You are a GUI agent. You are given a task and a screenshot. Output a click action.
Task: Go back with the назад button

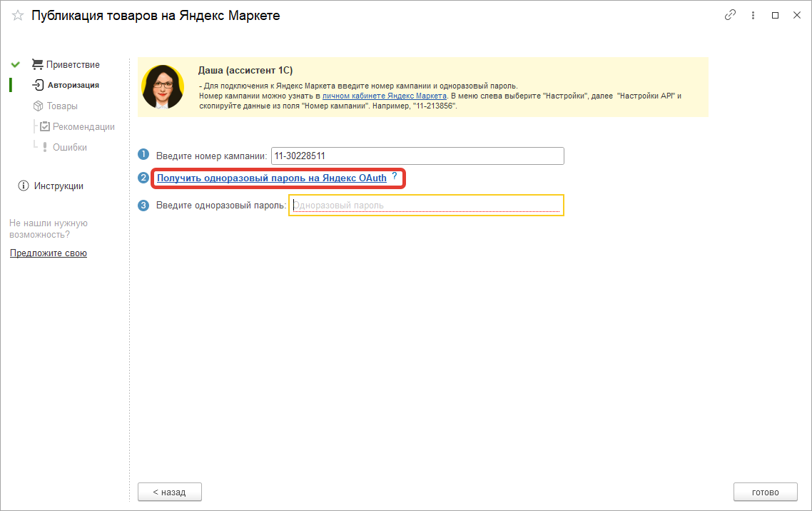coord(169,492)
